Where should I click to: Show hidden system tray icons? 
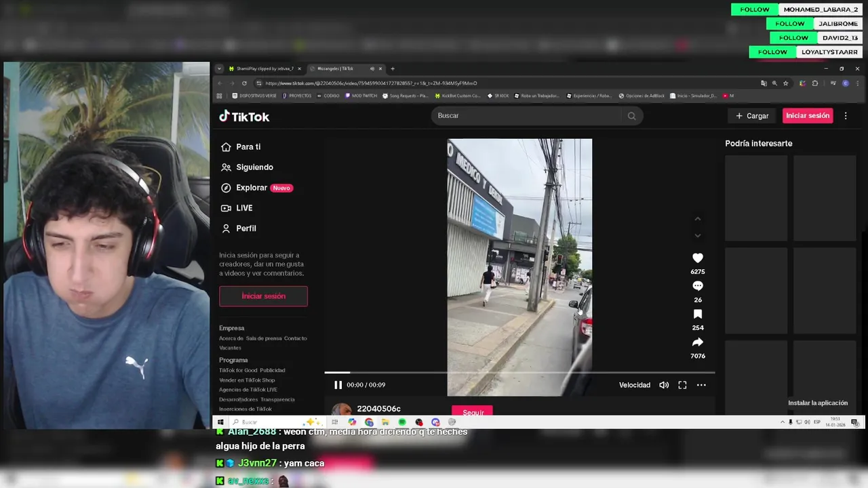pos(783,422)
